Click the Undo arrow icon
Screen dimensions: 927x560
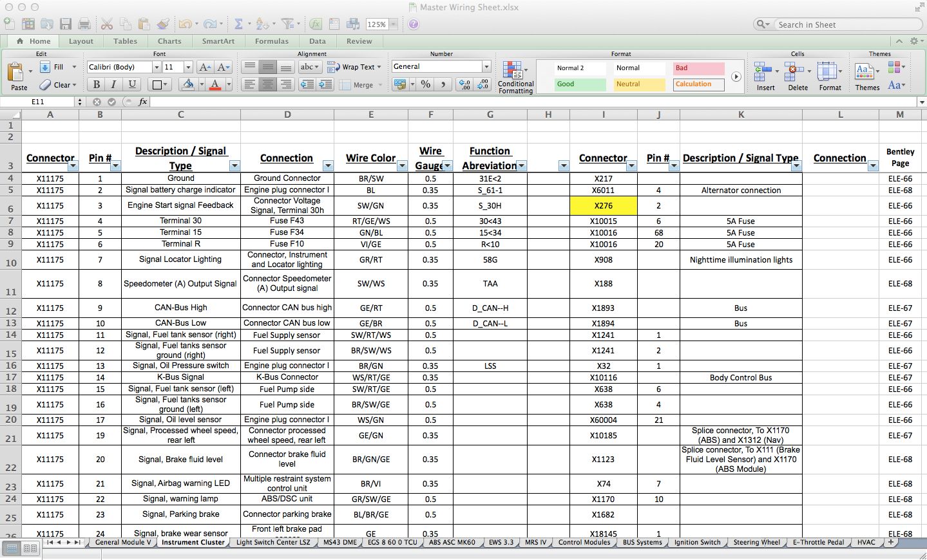click(185, 24)
